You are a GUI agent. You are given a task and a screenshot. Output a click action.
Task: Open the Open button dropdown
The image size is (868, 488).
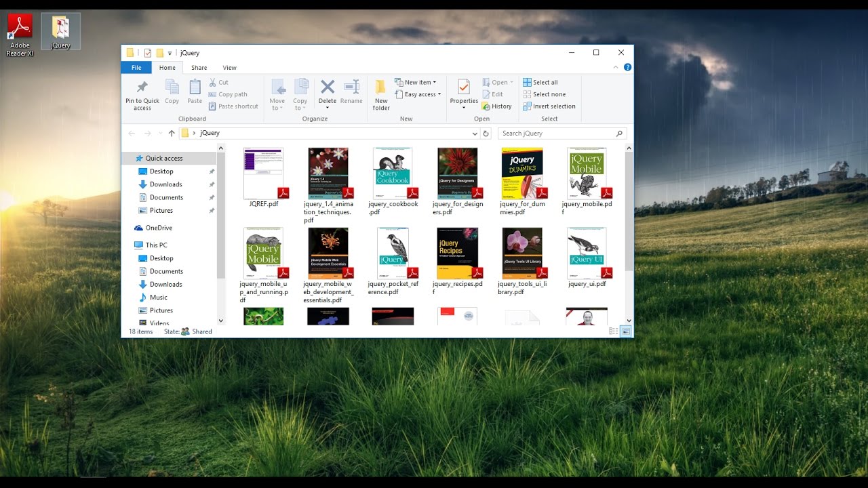[x=511, y=83]
